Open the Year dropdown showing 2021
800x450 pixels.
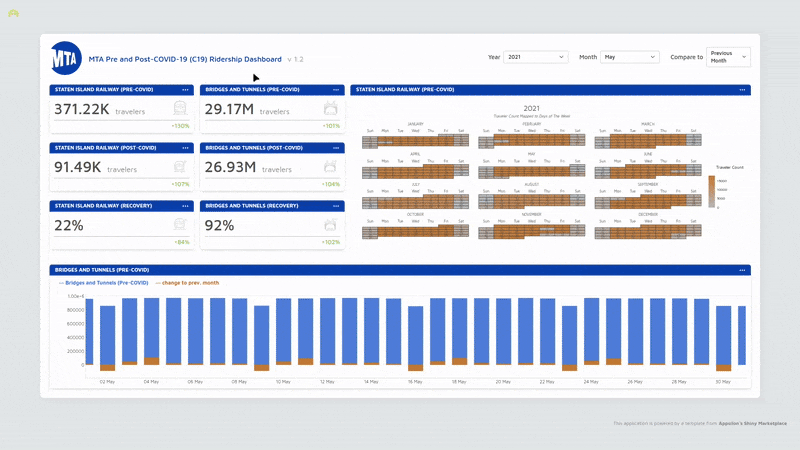[x=535, y=57]
